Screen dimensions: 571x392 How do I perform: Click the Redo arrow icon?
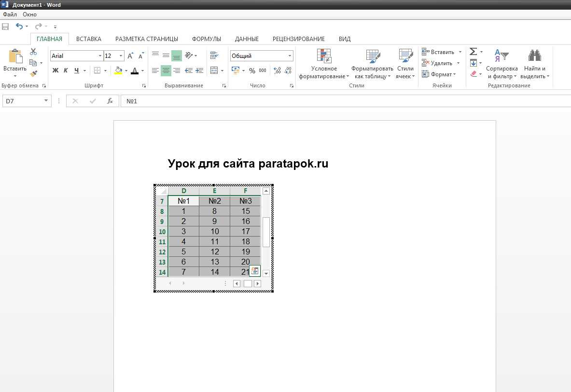tap(38, 26)
